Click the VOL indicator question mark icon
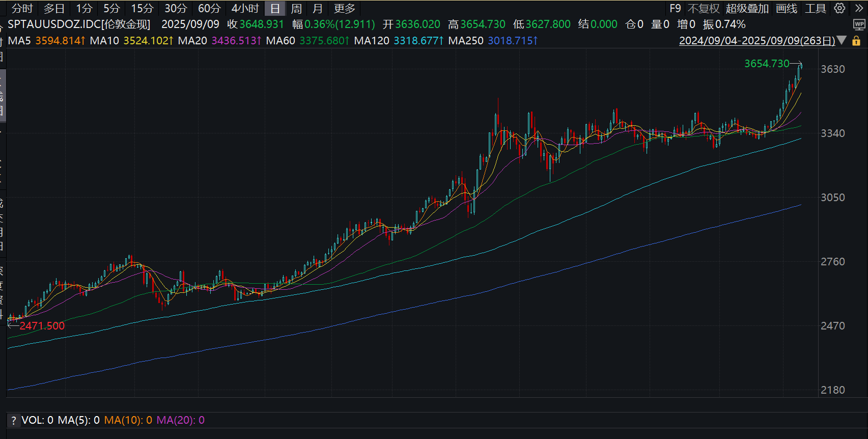868x439 pixels. pyautogui.click(x=14, y=421)
